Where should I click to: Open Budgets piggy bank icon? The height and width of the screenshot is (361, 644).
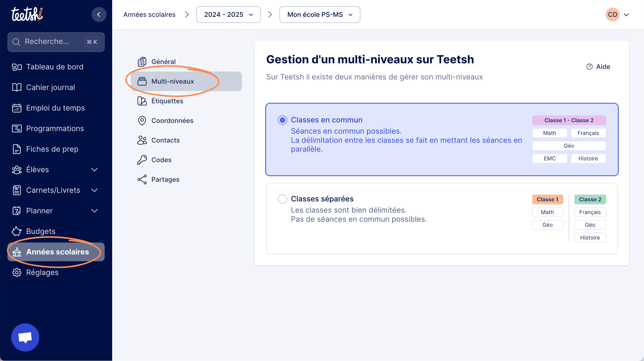(x=17, y=231)
